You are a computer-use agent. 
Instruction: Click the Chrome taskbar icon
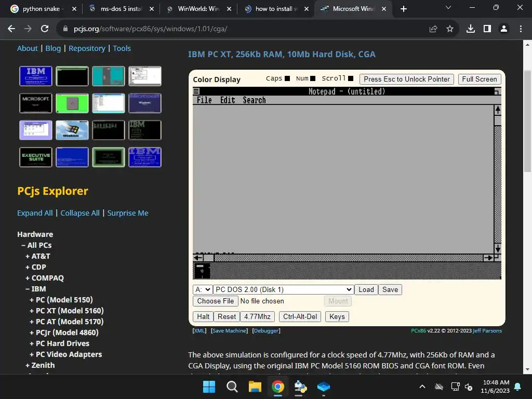click(x=278, y=387)
